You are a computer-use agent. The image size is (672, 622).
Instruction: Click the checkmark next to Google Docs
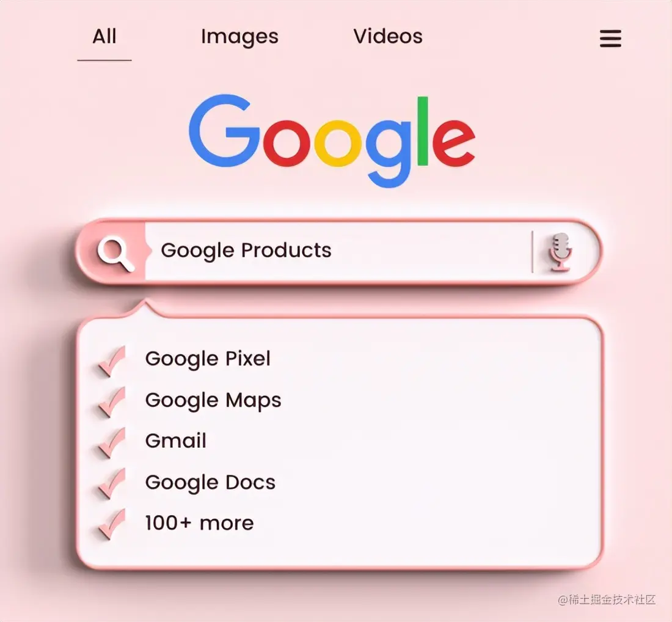tap(112, 483)
